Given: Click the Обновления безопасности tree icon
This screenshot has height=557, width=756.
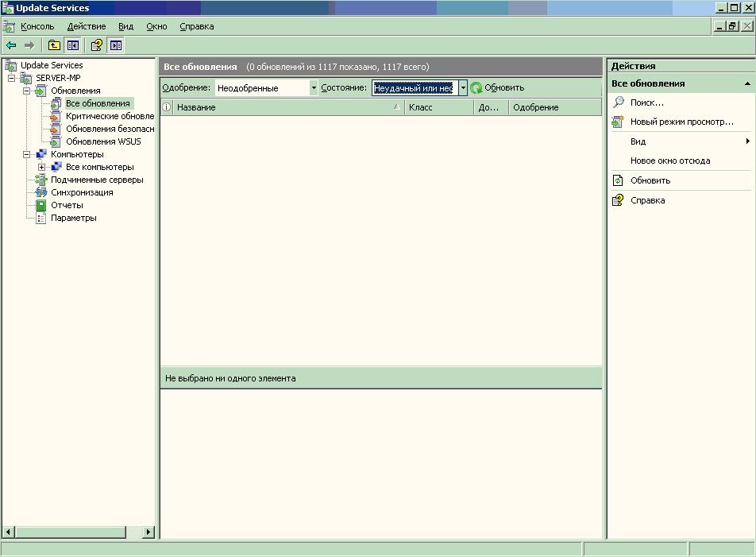Looking at the screenshot, I should [56, 129].
